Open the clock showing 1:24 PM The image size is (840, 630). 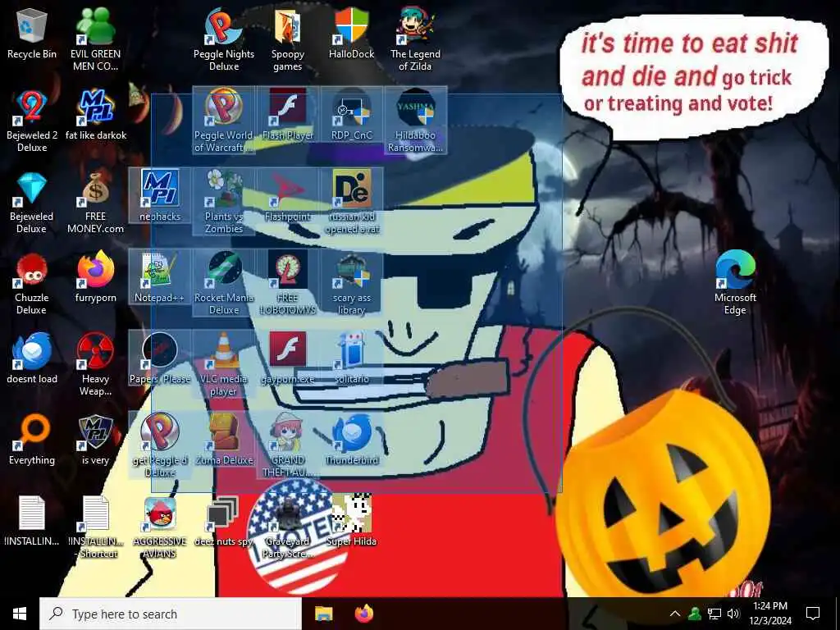tap(769, 614)
